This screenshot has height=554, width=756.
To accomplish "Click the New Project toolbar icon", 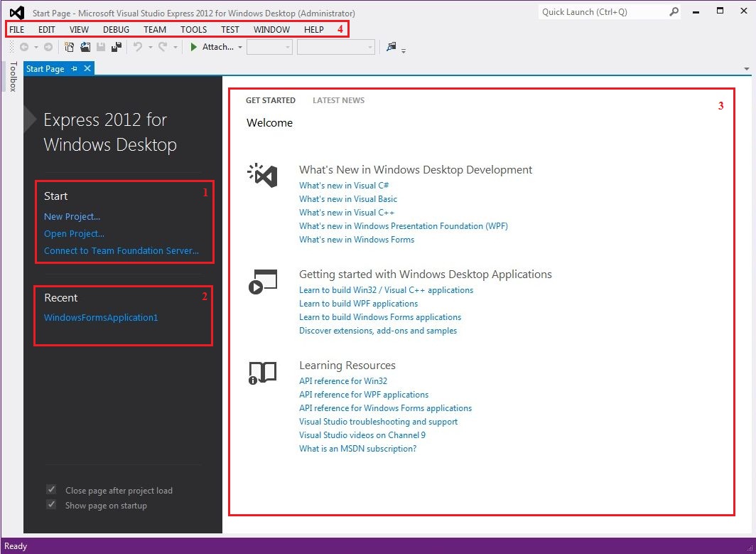I will click(70, 48).
